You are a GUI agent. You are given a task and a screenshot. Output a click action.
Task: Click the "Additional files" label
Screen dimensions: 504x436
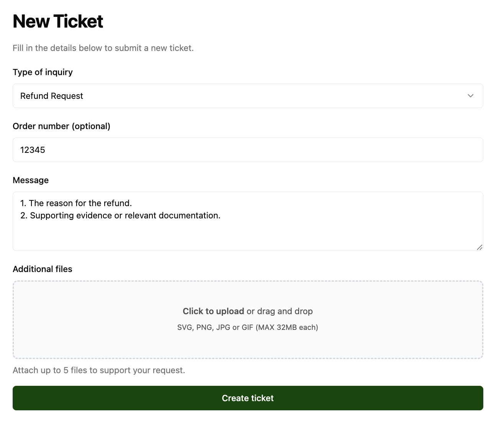click(x=43, y=269)
